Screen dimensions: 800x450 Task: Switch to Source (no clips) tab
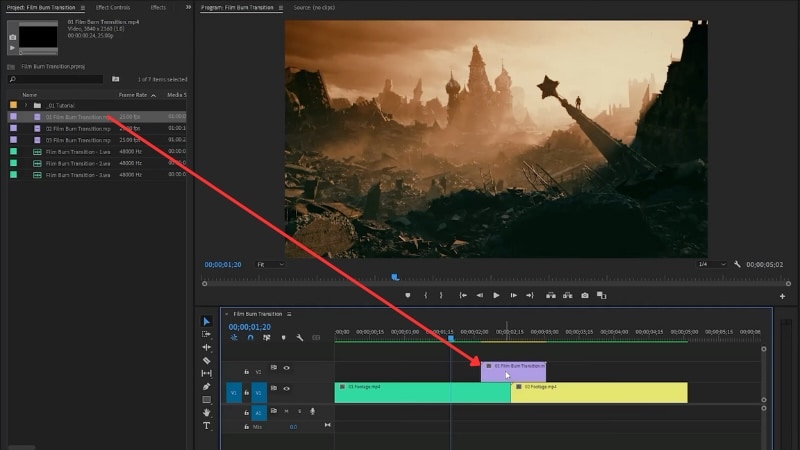coord(314,8)
